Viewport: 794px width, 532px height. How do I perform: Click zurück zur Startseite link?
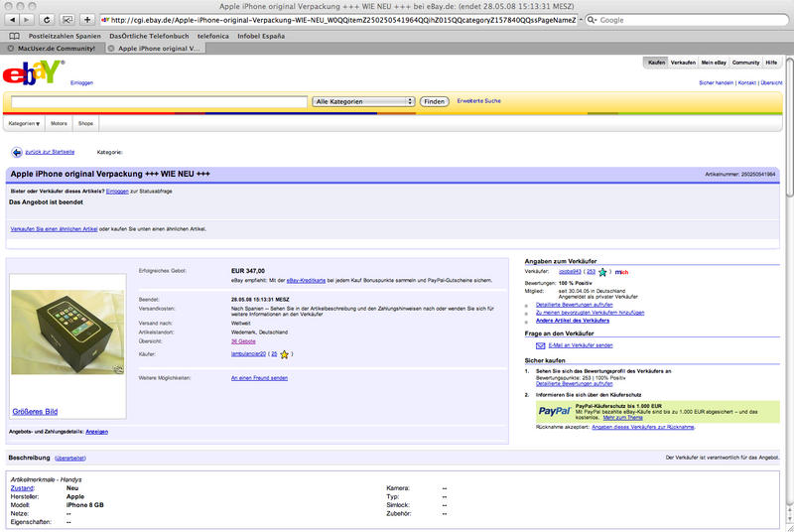tap(50, 152)
